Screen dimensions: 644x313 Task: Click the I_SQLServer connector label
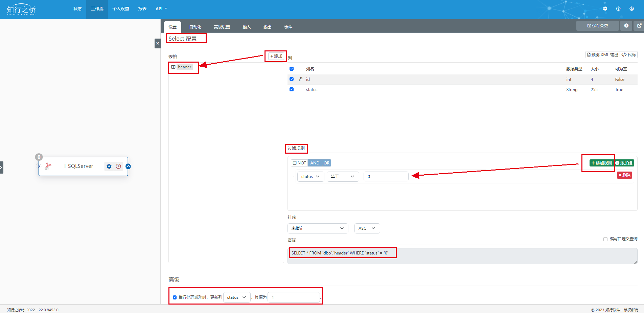click(79, 166)
